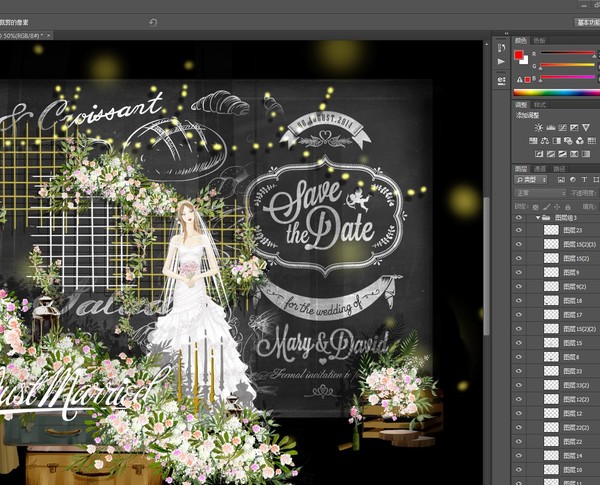This screenshot has width=600, height=485.
Task: Open the layer filter 类型 dropdown
Action: coord(531,180)
